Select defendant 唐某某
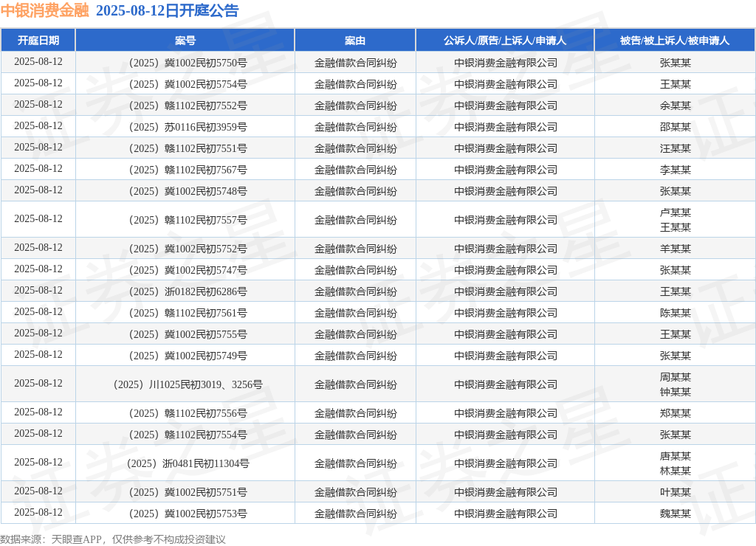The height and width of the screenshot is (546, 756). [675, 456]
